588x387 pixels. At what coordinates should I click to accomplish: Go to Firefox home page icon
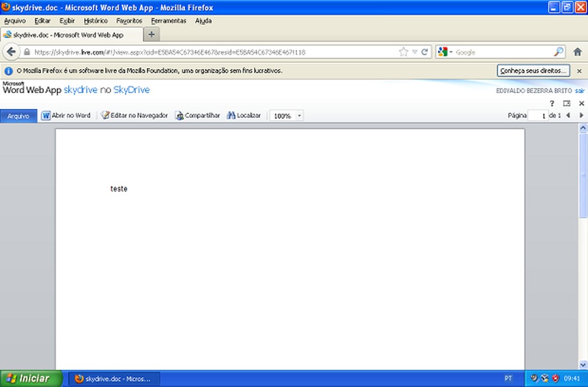point(578,51)
